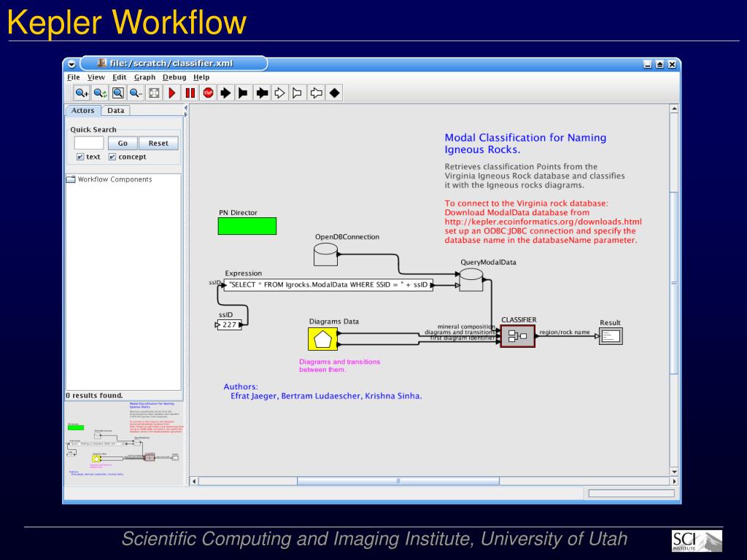
Task: Click the horizontal scrollbar left arrow
Action: click(194, 481)
